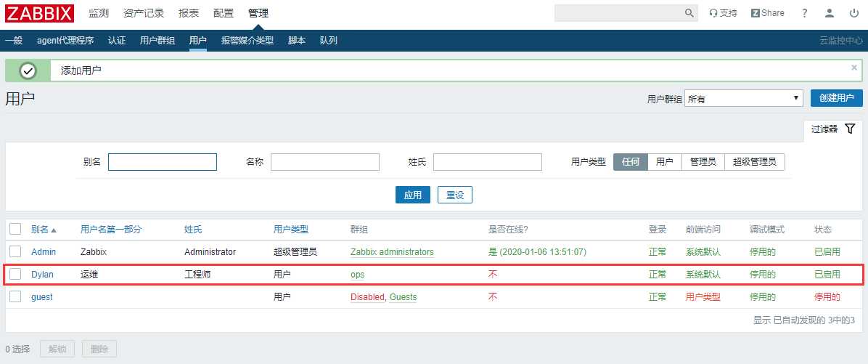Click the 显示 已自动发现的 3中的3 footer
The image size is (868, 364).
pyautogui.click(x=804, y=320)
